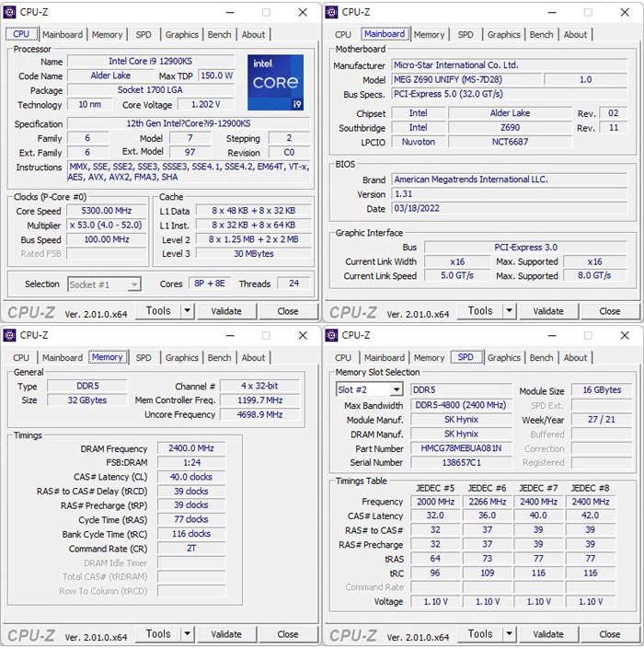Click processor name field Intel Core i9 12900KS
Screen dimensions: 644x649
(151, 62)
